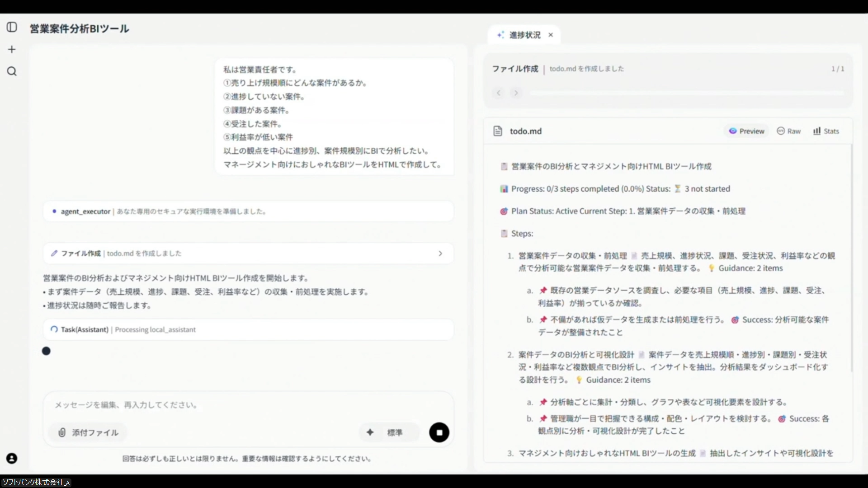Stop the running generation
868x488 pixels.
(x=439, y=432)
